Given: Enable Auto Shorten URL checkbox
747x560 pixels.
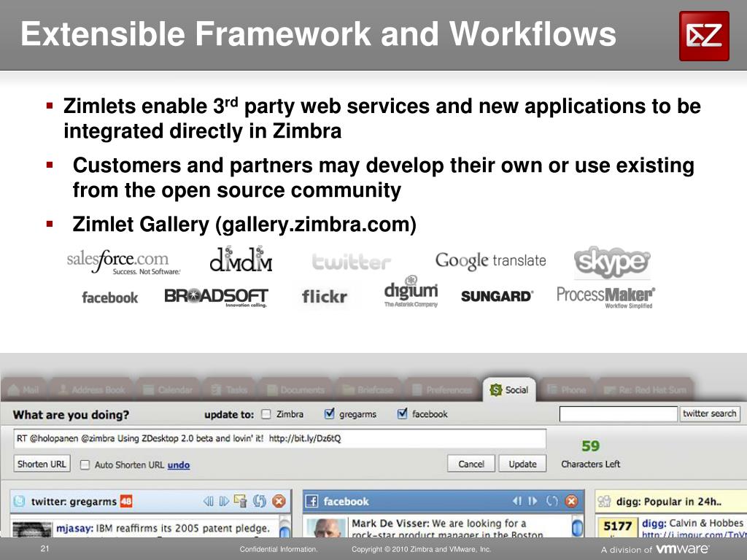Looking at the screenshot, I should click(85, 464).
